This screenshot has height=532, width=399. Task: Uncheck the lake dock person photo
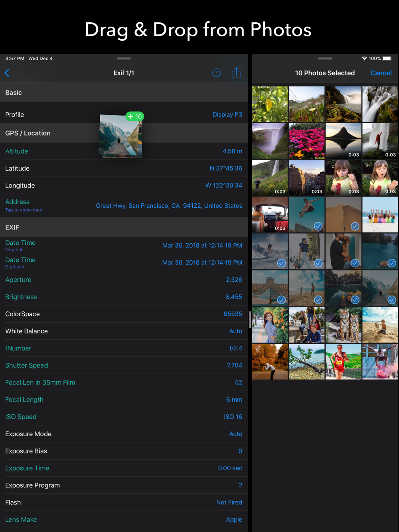380,288
